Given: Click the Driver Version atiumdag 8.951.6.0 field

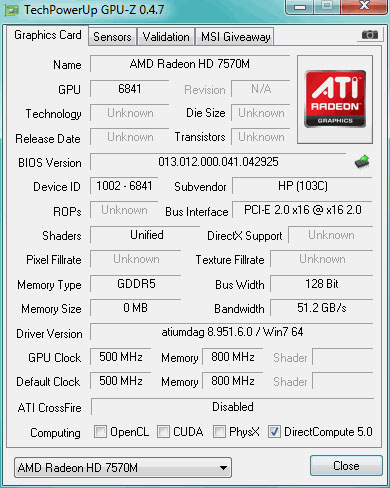Looking at the screenshot, I should point(232,332).
